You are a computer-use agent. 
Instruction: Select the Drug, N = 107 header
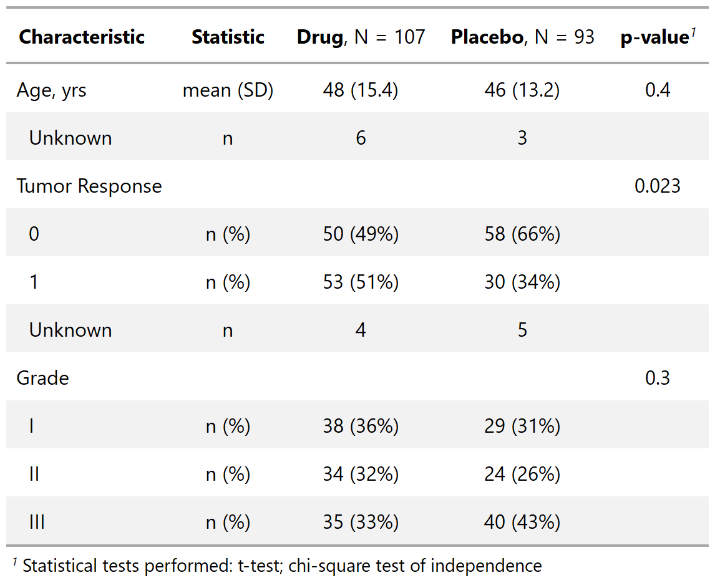tap(361, 37)
